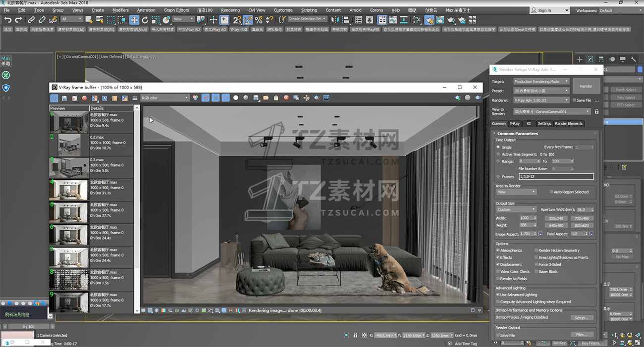Open the Output Size Custom dropdown
Image resolution: width=644 pixels, height=347 pixels.
[x=516, y=209]
